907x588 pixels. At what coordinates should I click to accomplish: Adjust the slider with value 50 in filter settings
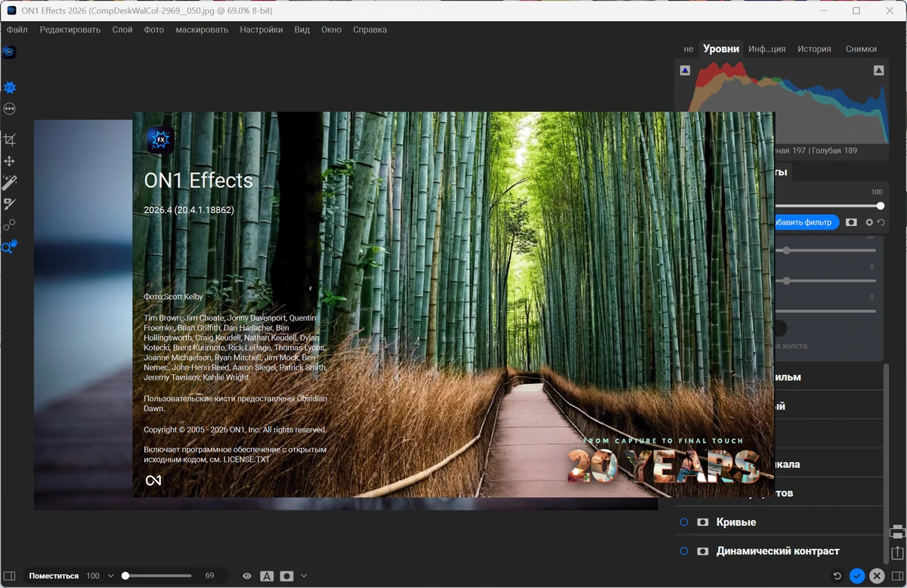(x=825, y=250)
